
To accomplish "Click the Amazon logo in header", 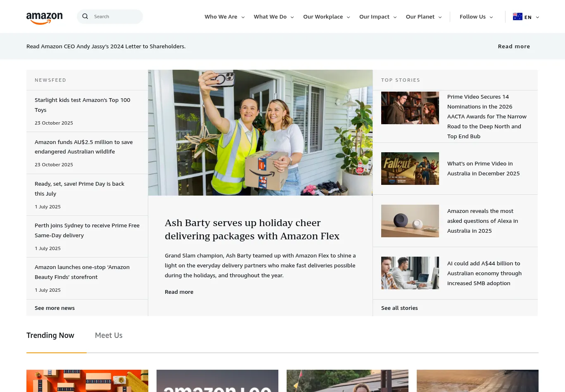I will 44,18.
